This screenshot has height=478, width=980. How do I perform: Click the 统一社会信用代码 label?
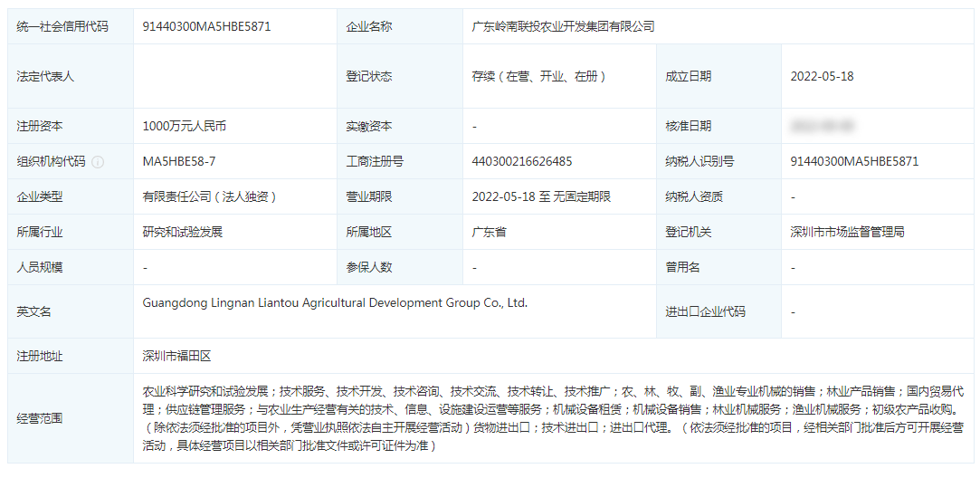click(62, 26)
